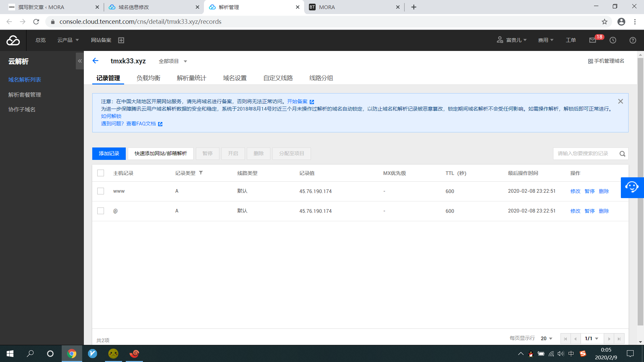644x362 pixels.
Task: Open Cortana circle icon on taskbar
Action: click(50, 354)
